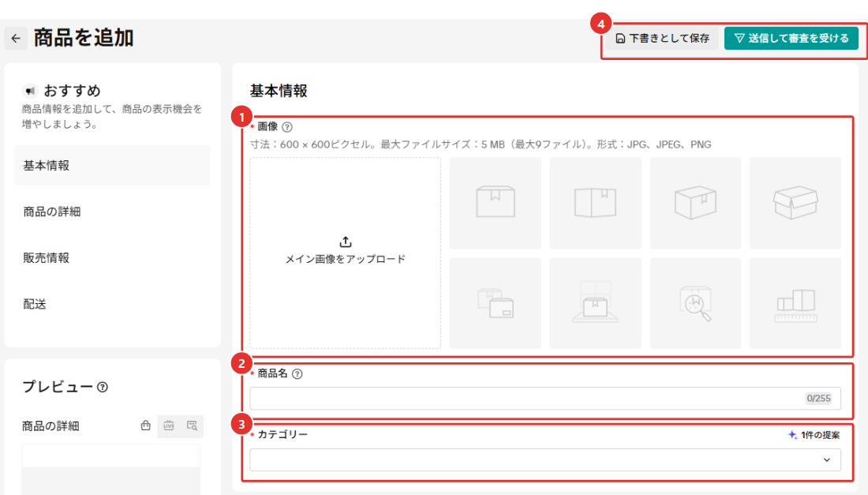
Task: Click the magnifier detail image placeholder
Action: pyautogui.click(x=695, y=303)
